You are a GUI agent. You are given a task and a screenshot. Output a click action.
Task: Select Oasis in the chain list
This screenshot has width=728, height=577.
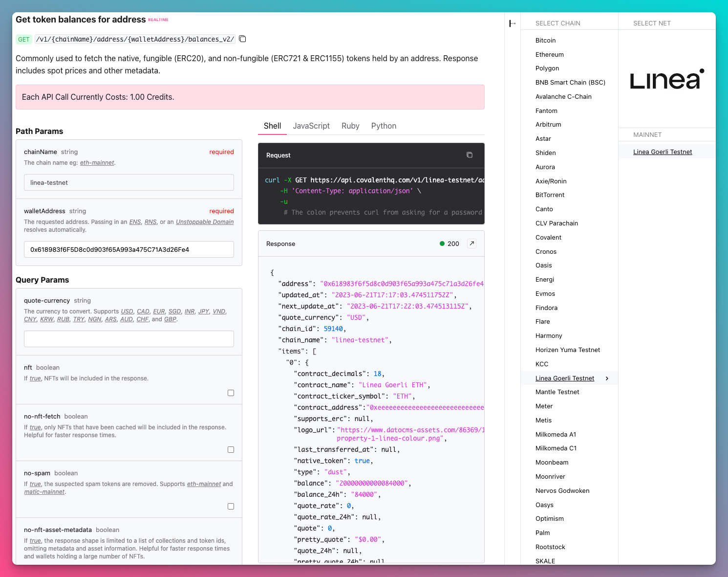(x=544, y=266)
